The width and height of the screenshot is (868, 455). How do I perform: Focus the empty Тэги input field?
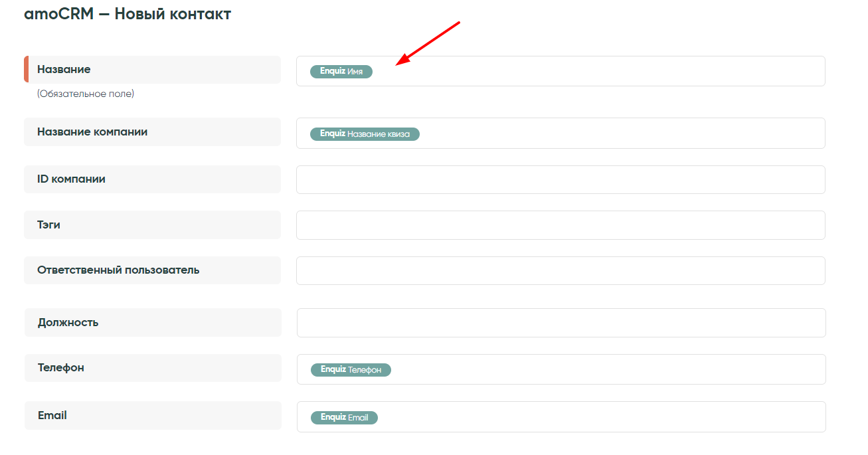coord(561,225)
